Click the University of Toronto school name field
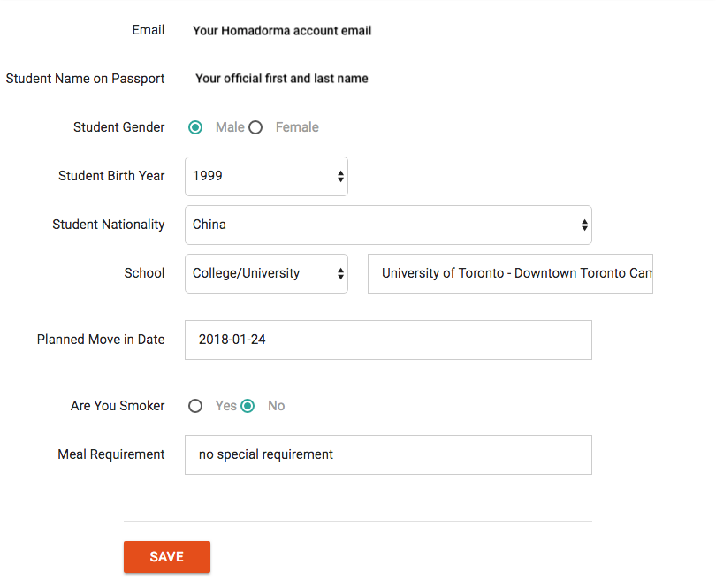The width and height of the screenshot is (716, 588). coord(510,273)
